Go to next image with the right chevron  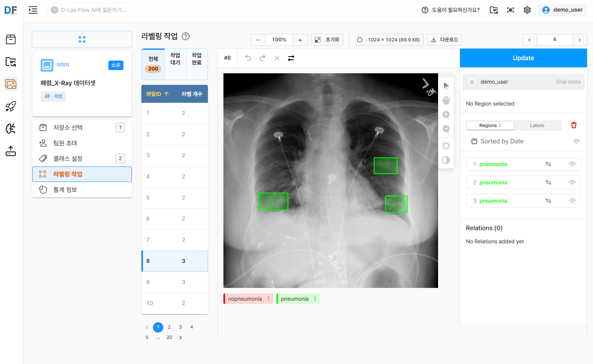[x=580, y=39]
